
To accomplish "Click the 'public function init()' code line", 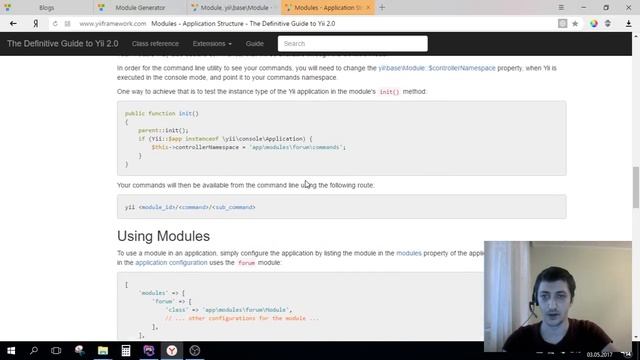I will 162,113.
